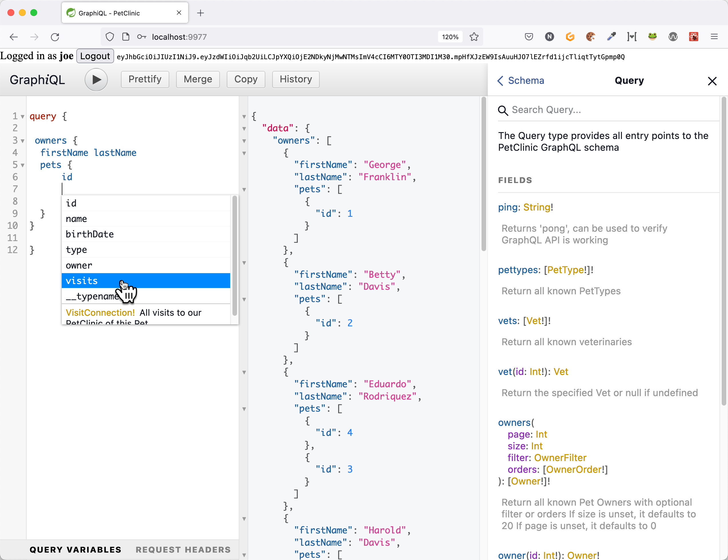Click the reload page icon
The width and height of the screenshot is (728, 560).
[x=55, y=37]
